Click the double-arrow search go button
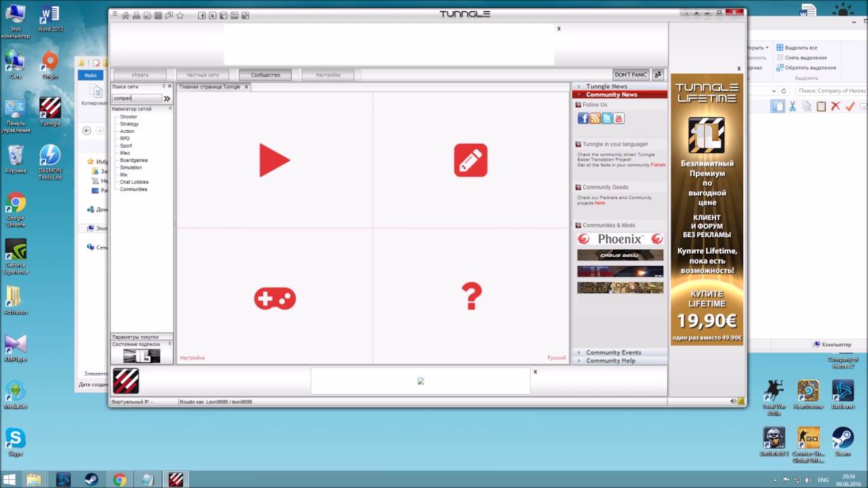This screenshot has width=868, height=488. tap(167, 98)
